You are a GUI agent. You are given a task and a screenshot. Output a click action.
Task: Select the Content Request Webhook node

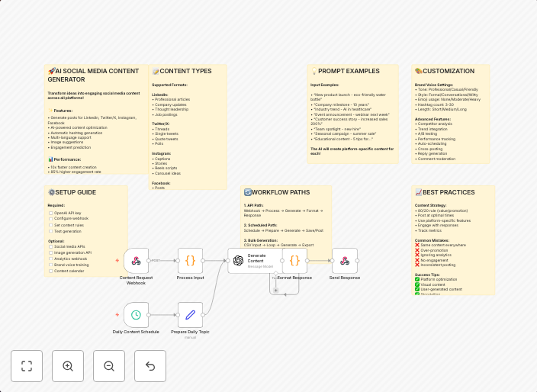click(137, 261)
